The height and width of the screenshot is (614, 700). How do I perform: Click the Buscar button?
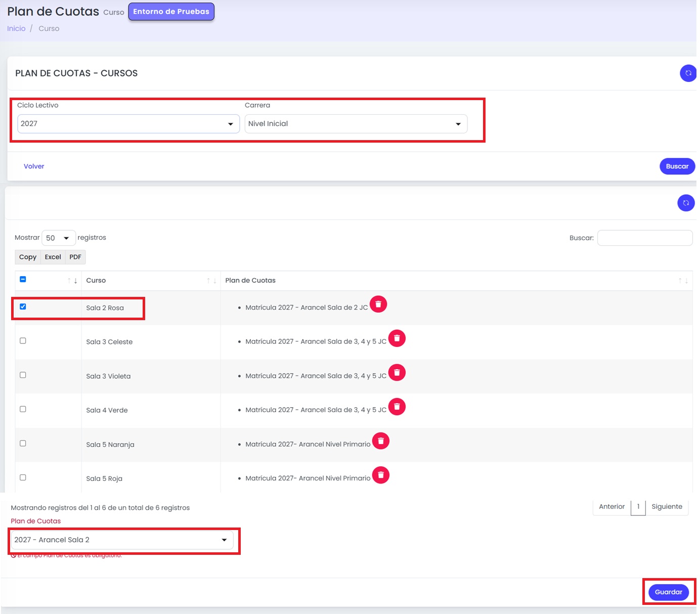click(x=677, y=166)
